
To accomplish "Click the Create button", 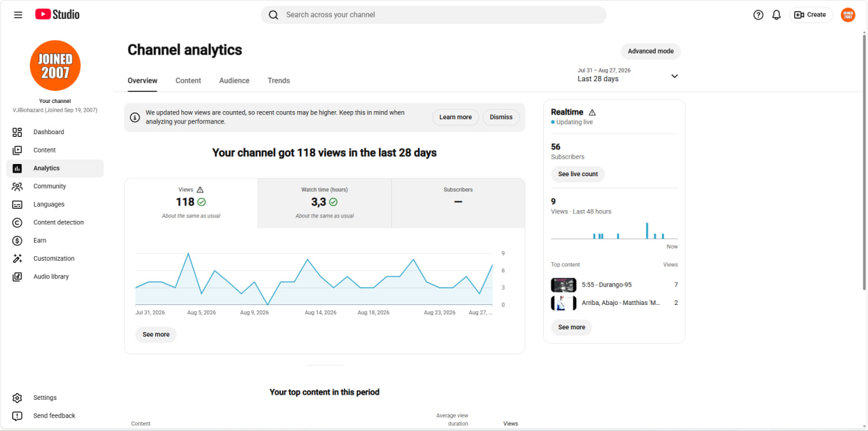I will click(x=810, y=15).
